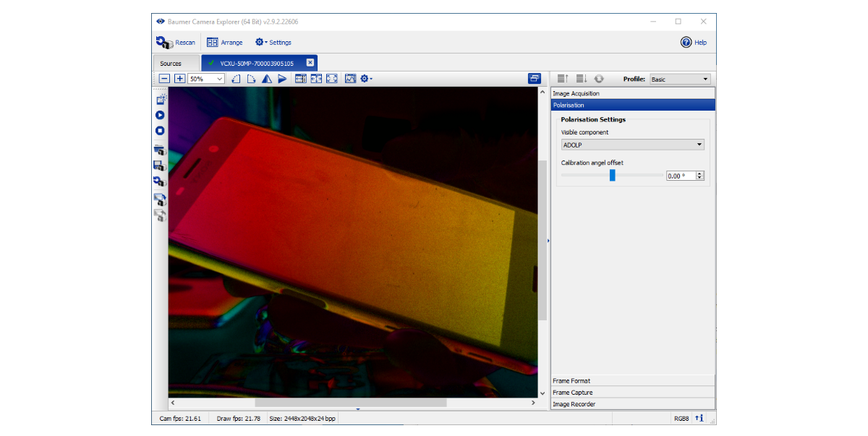Click the Size: 2448x2048x24 bpp status

click(x=302, y=419)
